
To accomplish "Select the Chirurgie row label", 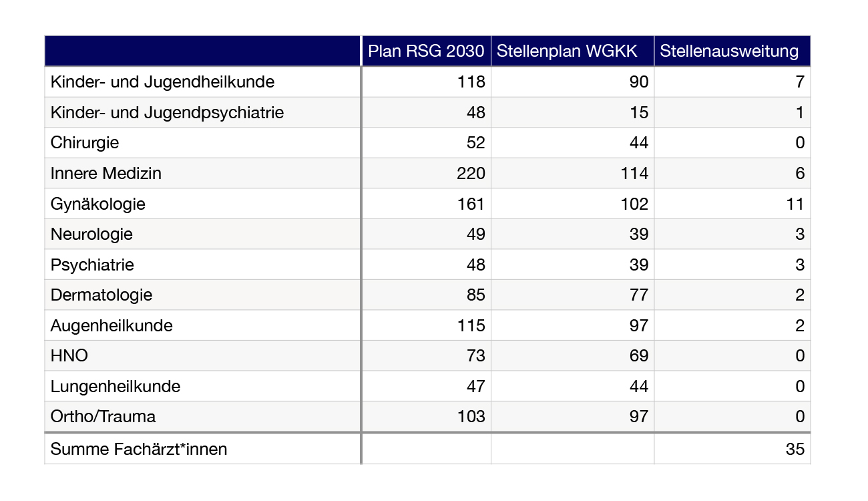I will [85, 143].
